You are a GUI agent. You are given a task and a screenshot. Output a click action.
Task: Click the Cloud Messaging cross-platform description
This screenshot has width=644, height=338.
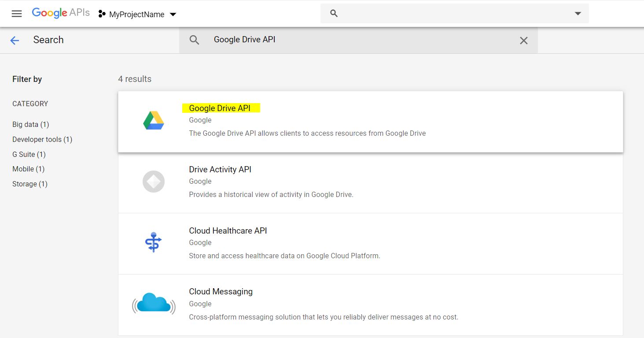pos(324,317)
